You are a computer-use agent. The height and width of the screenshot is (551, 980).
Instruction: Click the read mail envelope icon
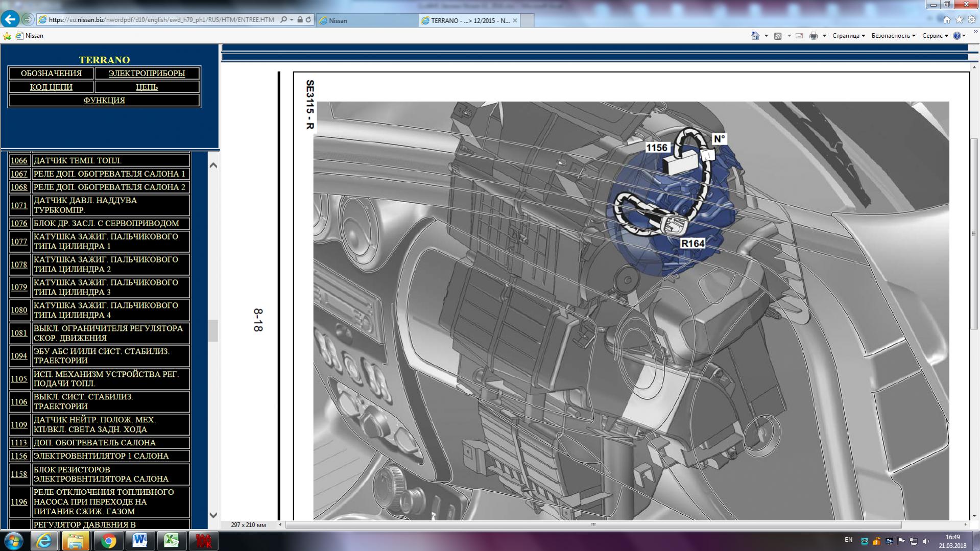pos(799,36)
